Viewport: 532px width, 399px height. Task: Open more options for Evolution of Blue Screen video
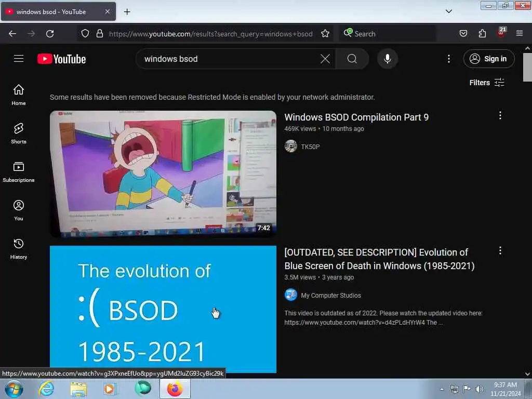tap(500, 251)
